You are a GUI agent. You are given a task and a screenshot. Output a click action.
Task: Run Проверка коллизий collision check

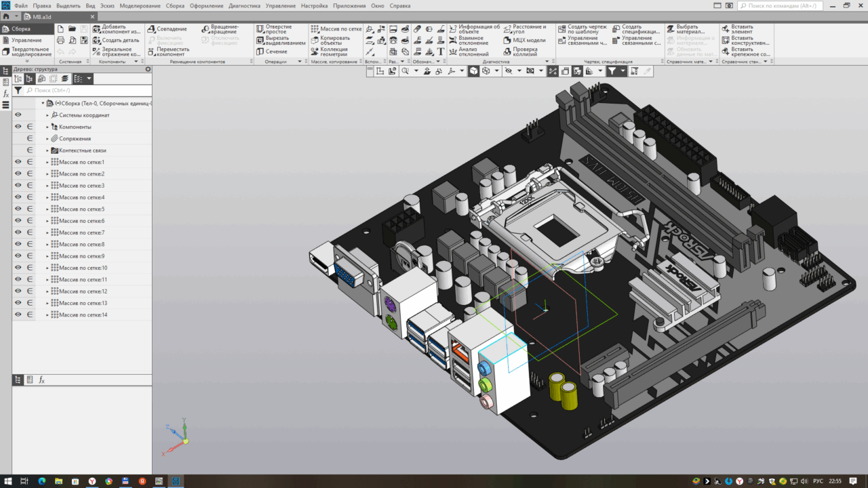508,52
